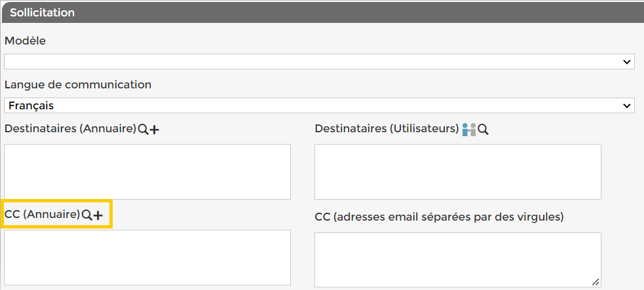Viewport: 644px width, 290px height.
Task: Click search icon next to Destinataires (Annuaire)
Action: tap(143, 130)
